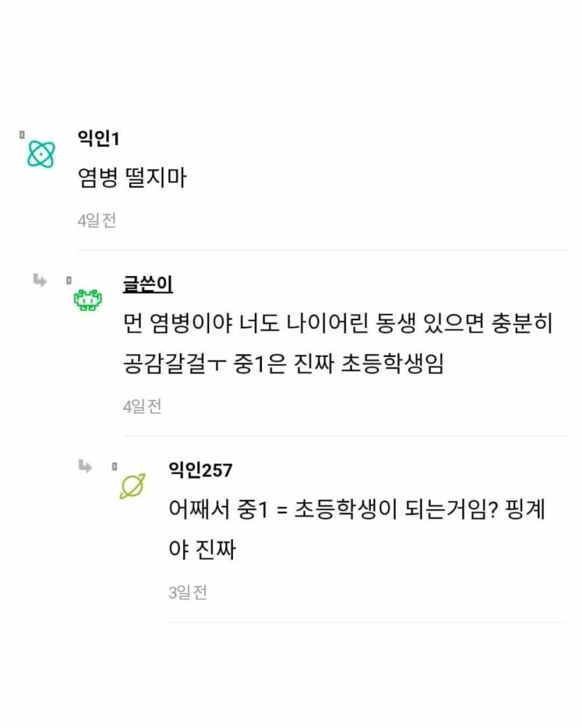582x728 pixels.
Task: Select the comment text "염병 떨지마"
Action: click(132, 179)
